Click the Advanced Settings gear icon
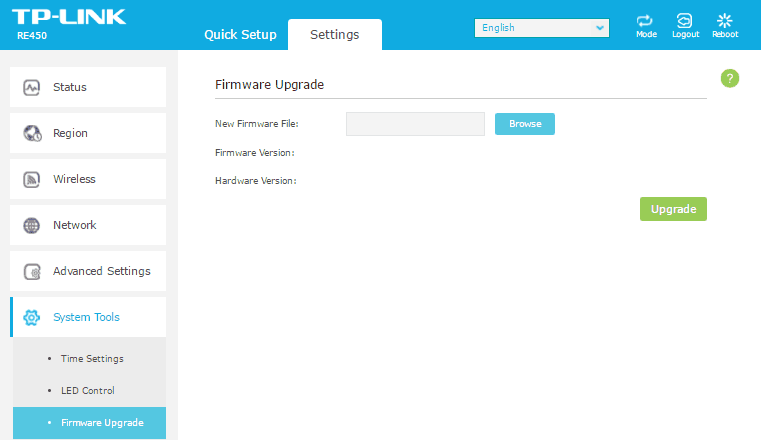The height and width of the screenshot is (440, 761). click(33, 271)
